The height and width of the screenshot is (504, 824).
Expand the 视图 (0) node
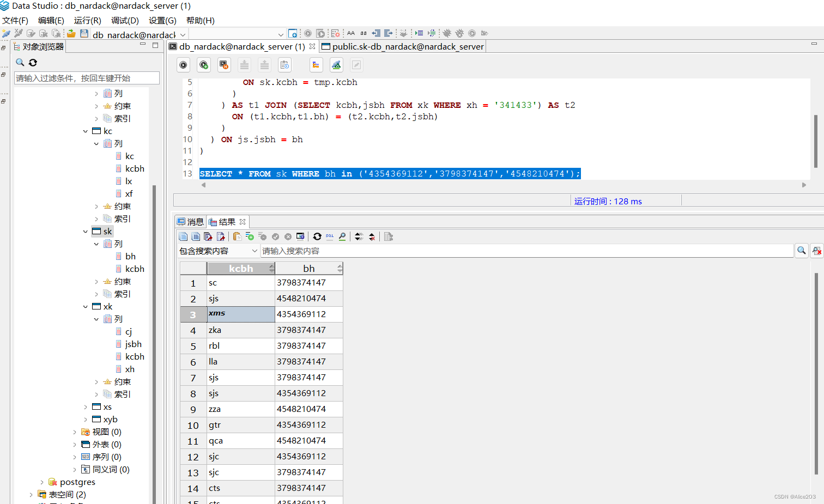coord(75,432)
